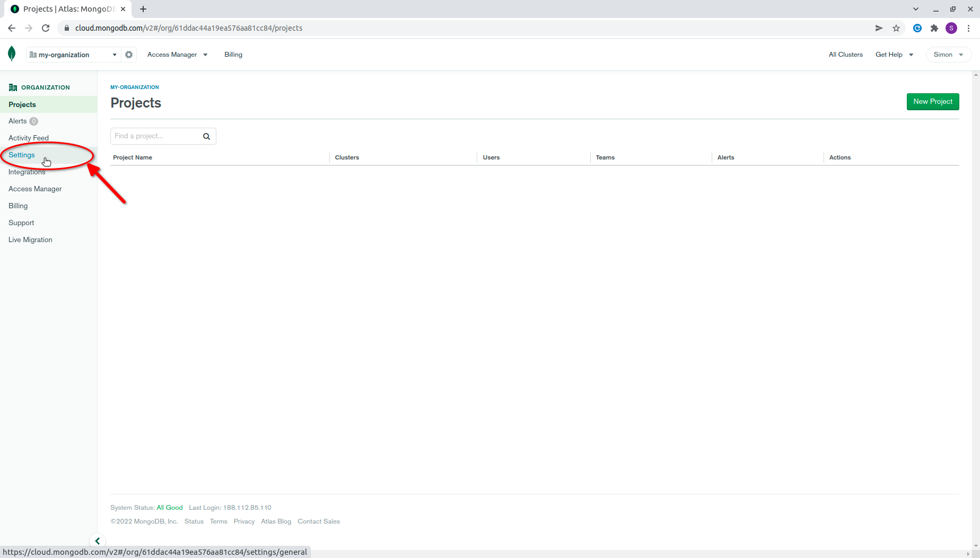The width and height of the screenshot is (980, 558).
Task: Open Chrome three-dot menu
Action: 969,28
